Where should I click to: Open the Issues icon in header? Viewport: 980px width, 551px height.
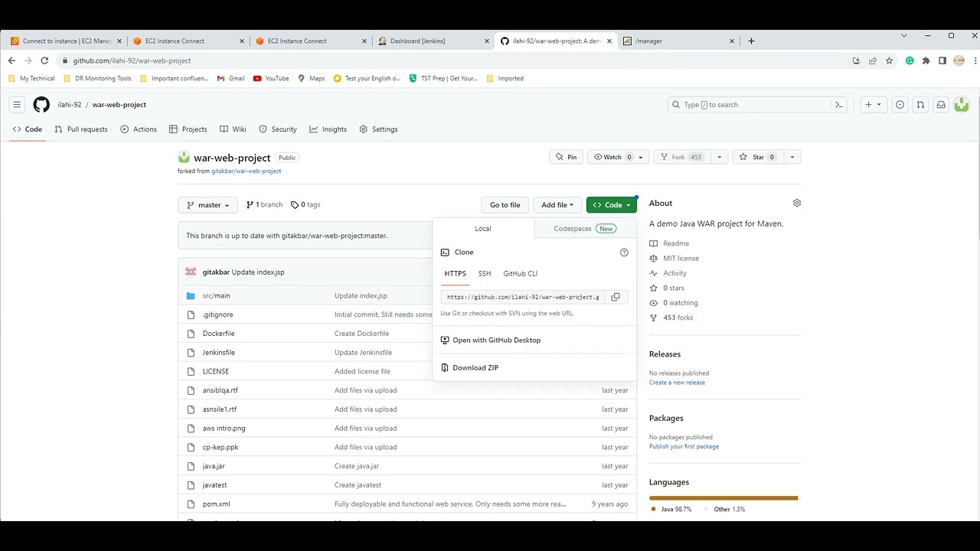tap(900, 105)
